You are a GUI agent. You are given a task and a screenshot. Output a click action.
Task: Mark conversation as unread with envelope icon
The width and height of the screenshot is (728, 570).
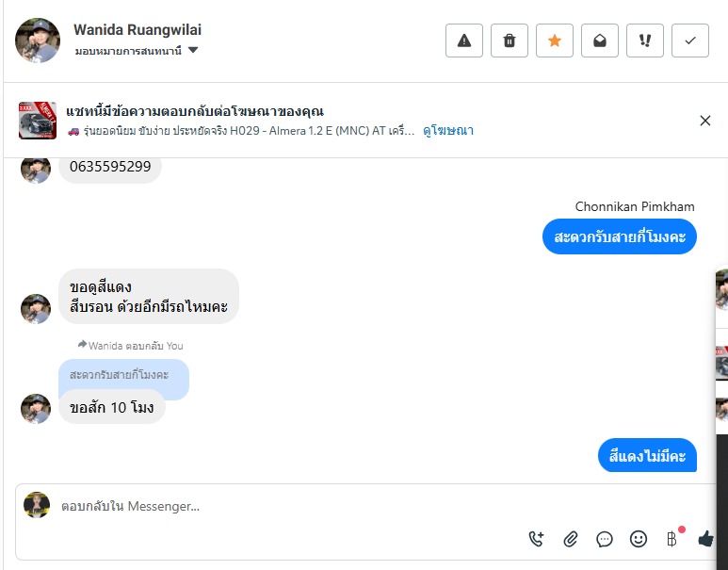tap(600, 41)
